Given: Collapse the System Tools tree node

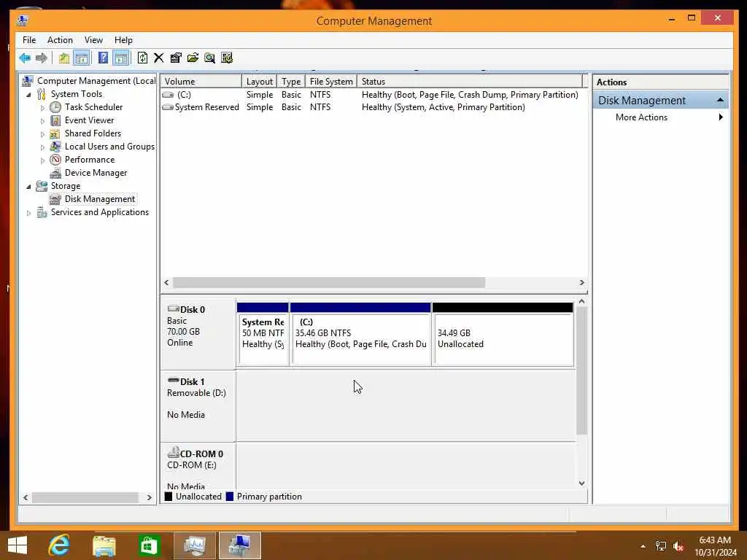Looking at the screenshot, I should click(x=28, y=95).
